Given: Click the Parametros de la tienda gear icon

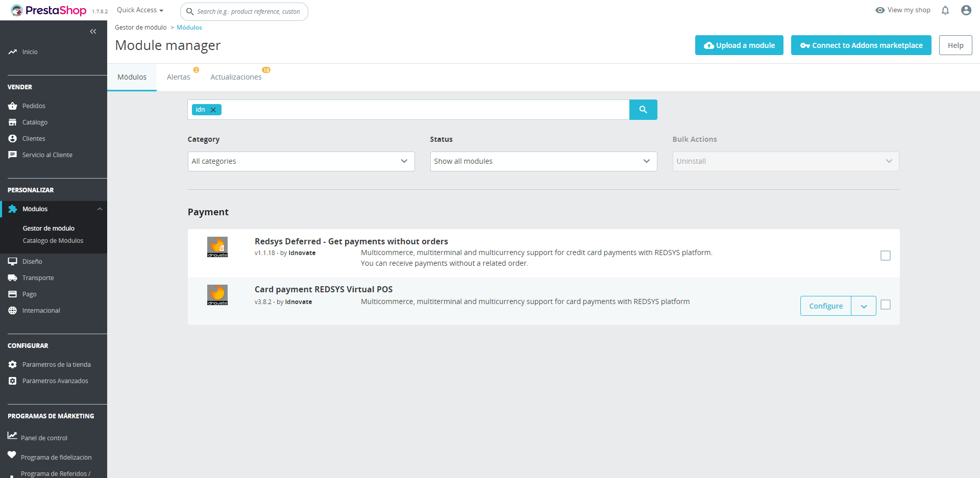Looking at the screenshot, I should [x=13, y=365].
